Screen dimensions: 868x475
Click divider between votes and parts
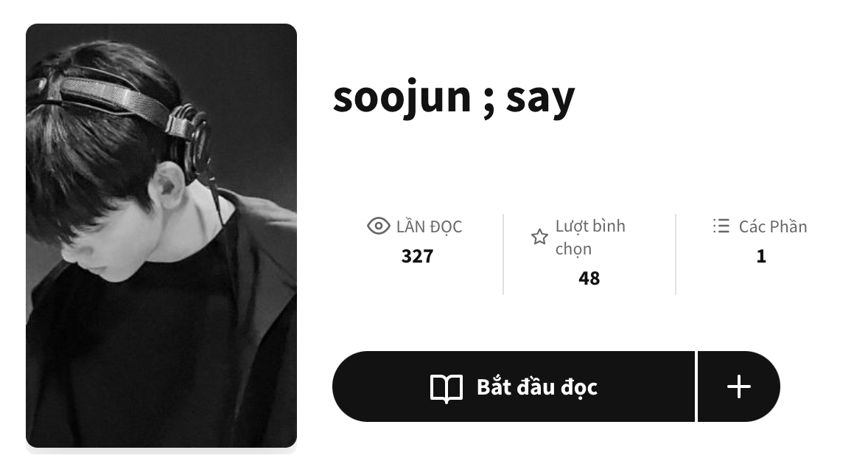(x=676, y=254)
